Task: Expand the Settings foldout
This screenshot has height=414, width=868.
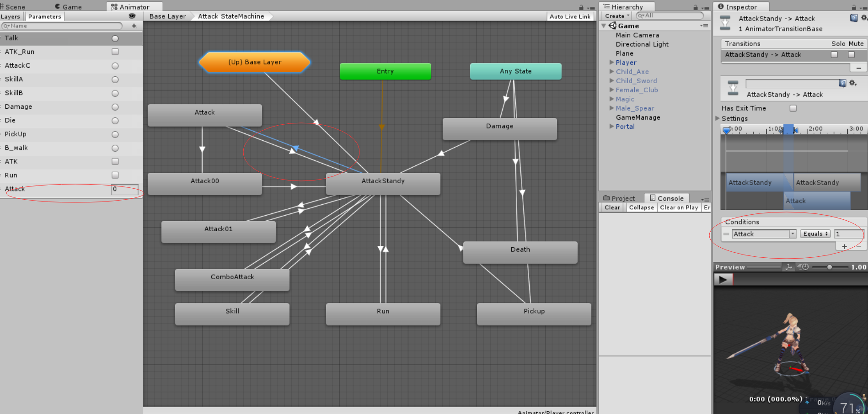Action: tap(718, 118)
